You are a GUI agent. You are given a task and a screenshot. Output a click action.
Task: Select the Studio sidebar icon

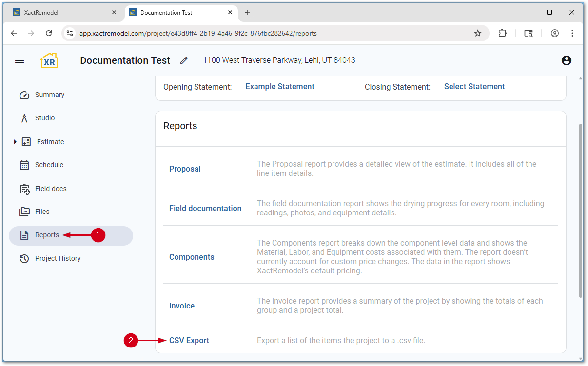point(24,118)
